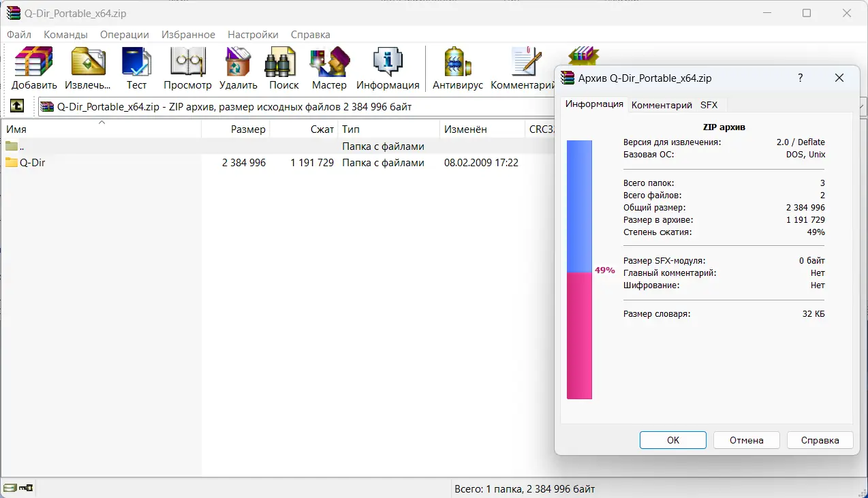Sort file list by Тип column
The height and width of the screenshot is (498, 868).
coord(389,129)
